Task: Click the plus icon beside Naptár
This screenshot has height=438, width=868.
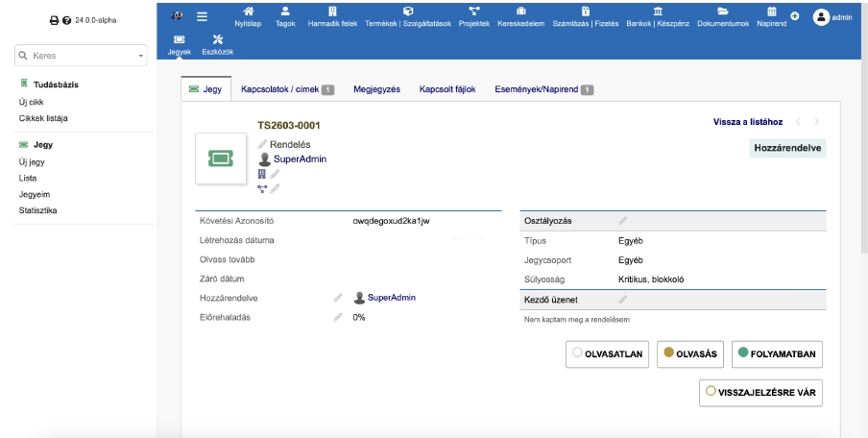Action: click(x=794, y=17)
